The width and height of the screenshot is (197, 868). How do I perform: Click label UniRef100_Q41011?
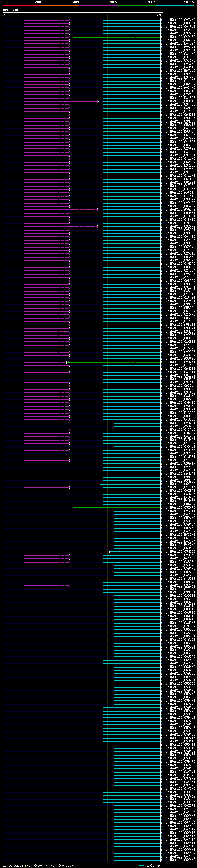coord(180,372)
